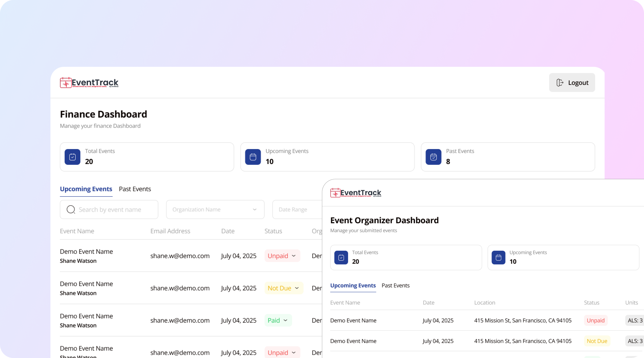This screenshot has width=644, height=358.
Task: Switch to Past Events tab in Finance Dashboard
Action: (135, 189)
